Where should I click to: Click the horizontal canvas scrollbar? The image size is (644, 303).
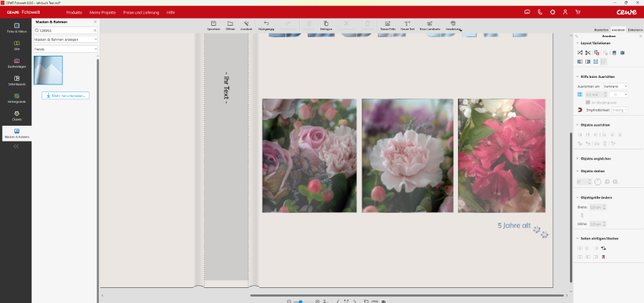pos(406,295)
